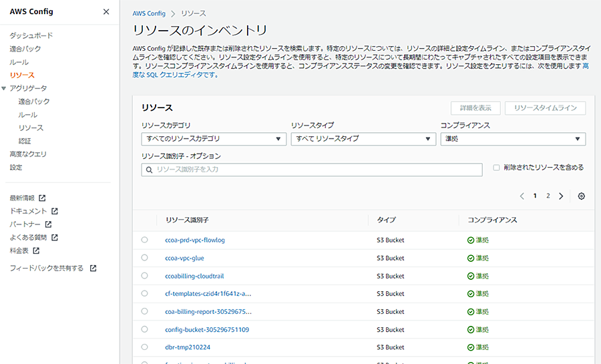Click the コンプライアンス column header

493,220
